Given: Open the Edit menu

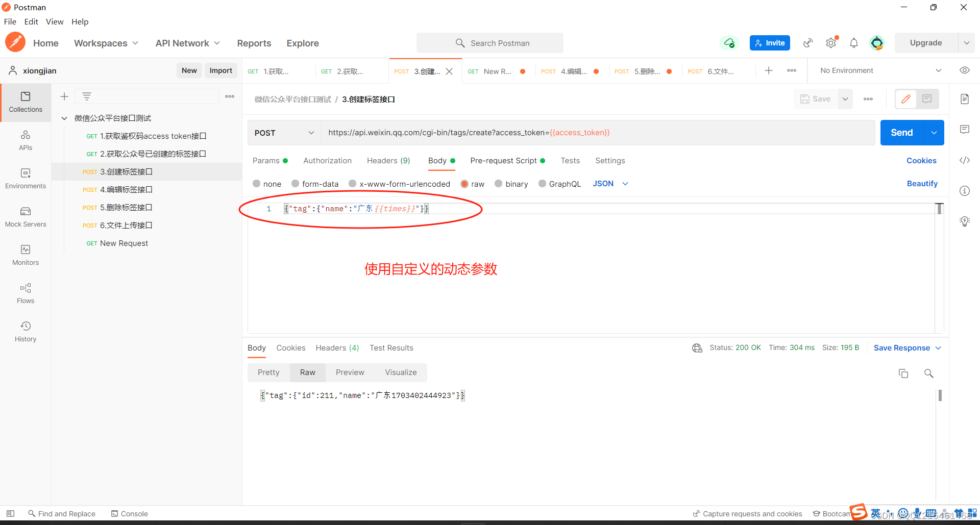Looking at the screenshot, I should pyautogui.click(x=31, y=21).
